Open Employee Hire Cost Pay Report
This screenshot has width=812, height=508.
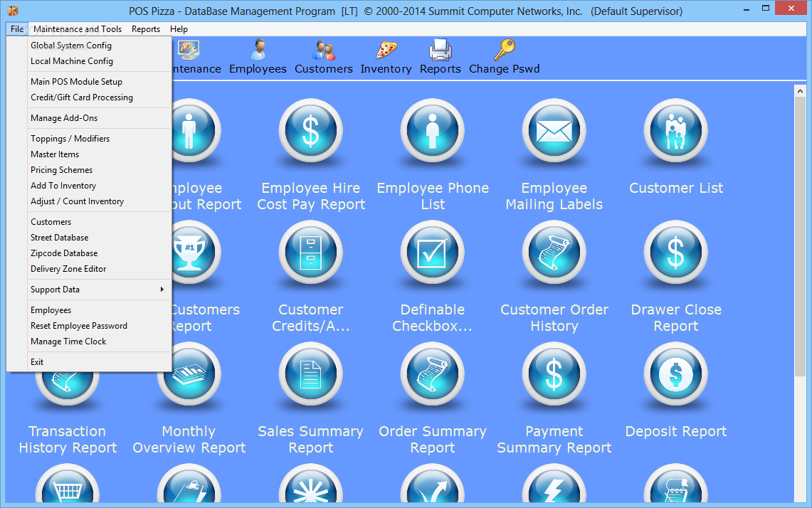311,130
